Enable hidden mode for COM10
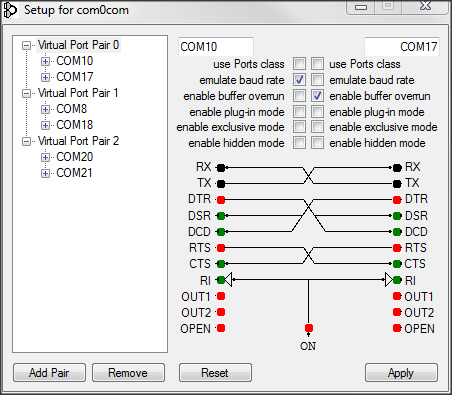The image size is (452, 395). pos(299,143)
